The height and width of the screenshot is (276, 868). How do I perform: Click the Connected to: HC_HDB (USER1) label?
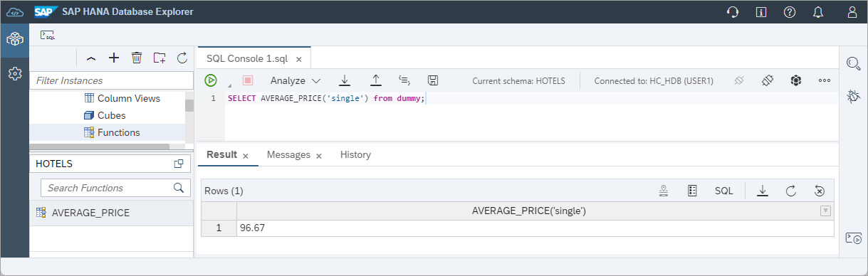pos(654,81)
